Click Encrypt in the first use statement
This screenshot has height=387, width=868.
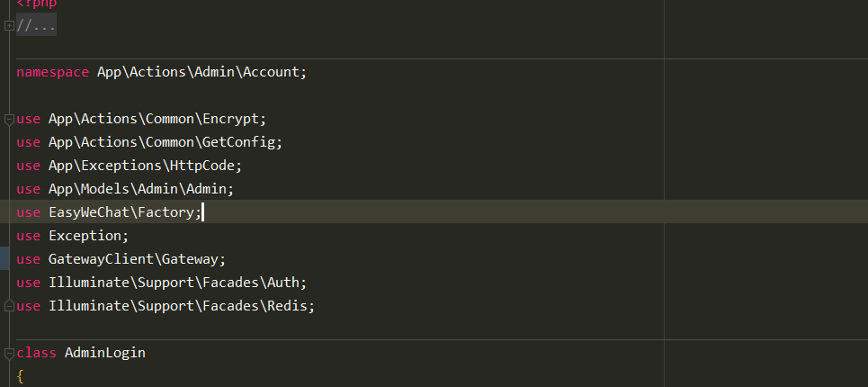tap(231, 119)
